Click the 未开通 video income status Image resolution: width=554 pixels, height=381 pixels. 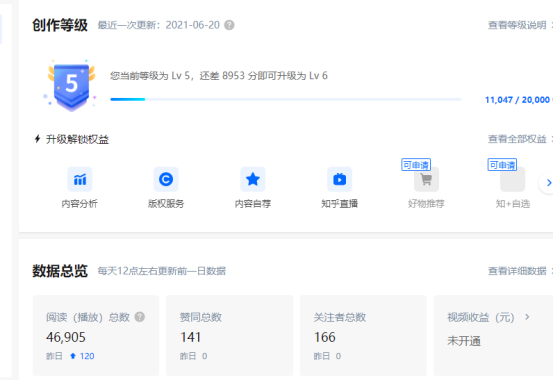coord(464,341)
